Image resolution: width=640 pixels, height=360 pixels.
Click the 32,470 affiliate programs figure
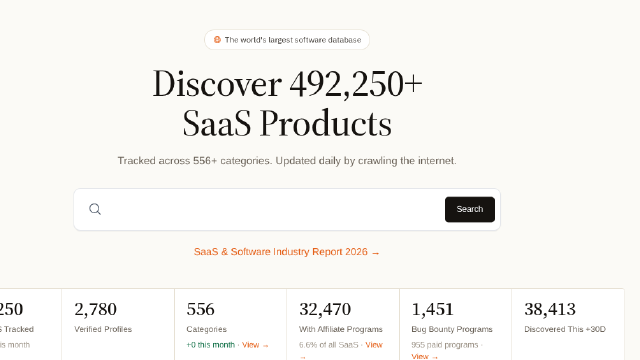(325, 309)
